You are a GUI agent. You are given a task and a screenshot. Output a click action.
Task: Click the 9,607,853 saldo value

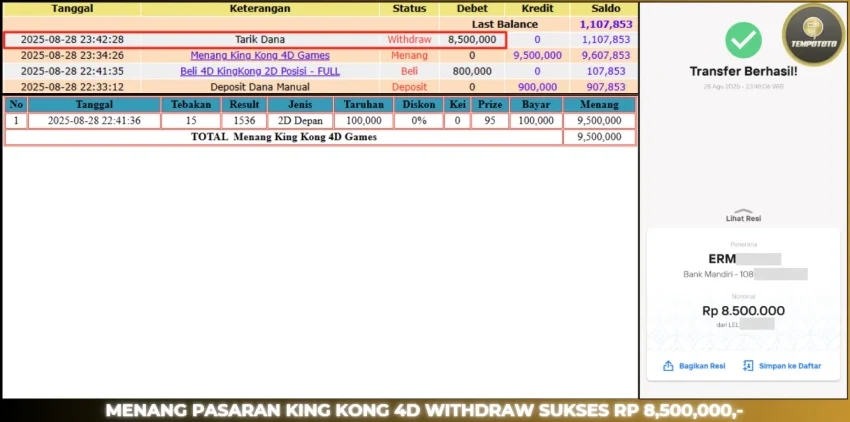point(606,55)
